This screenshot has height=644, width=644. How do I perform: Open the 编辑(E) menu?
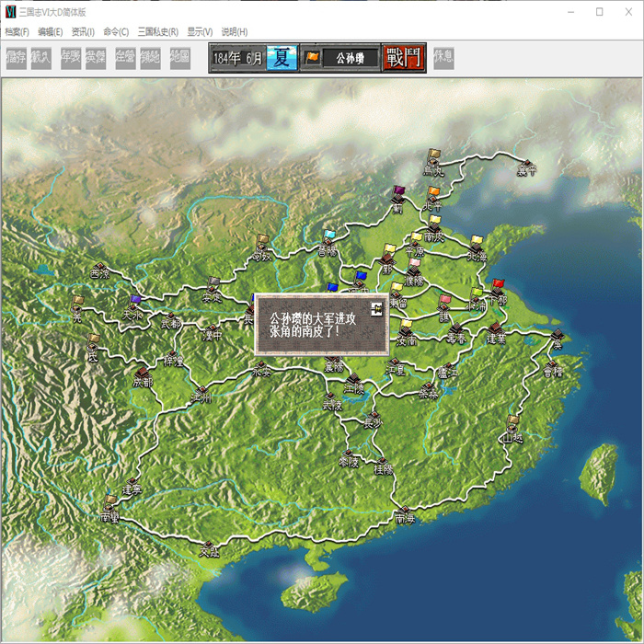50,31
